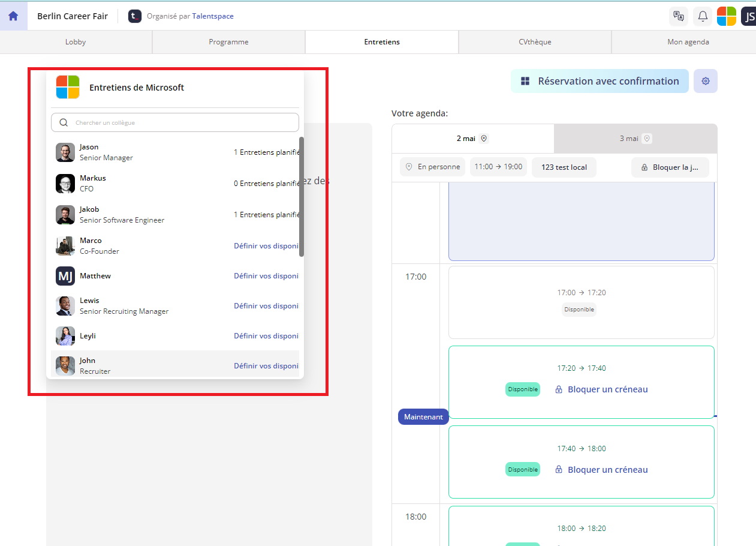Open the language translation icon
The height and width of the screenshot is (546, 756).
point(679,16)
